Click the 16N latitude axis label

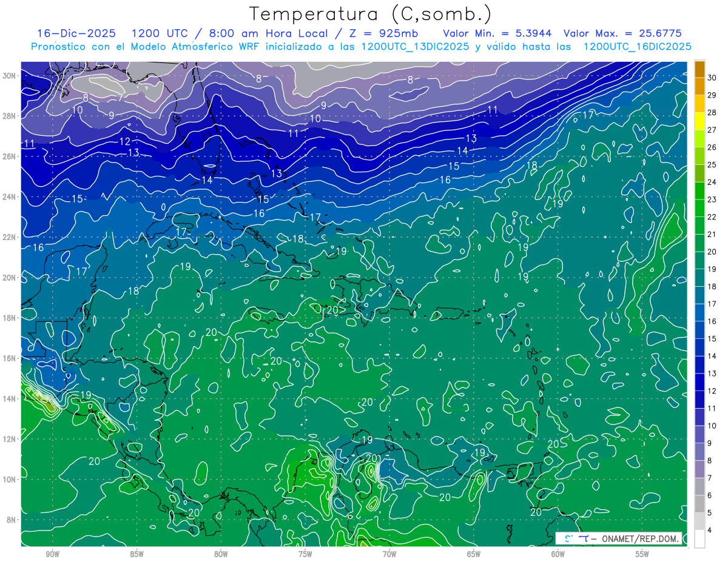(10, 358)
